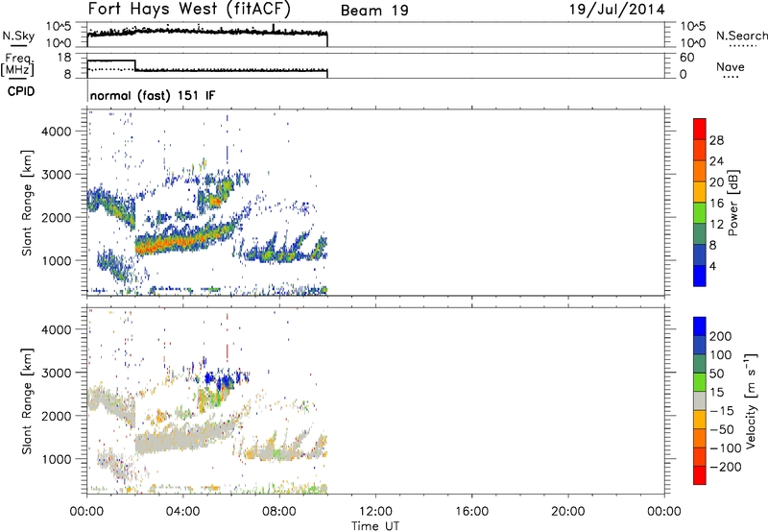Select the red bottom segment of Velocity colorbar
Viewport: 768px width, 532px height.
700,475
